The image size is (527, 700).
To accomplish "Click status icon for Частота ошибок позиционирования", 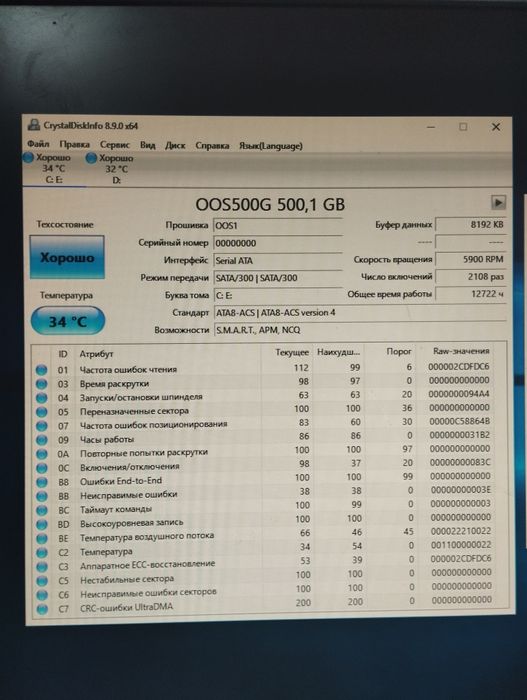I will (x=42, y=426).
